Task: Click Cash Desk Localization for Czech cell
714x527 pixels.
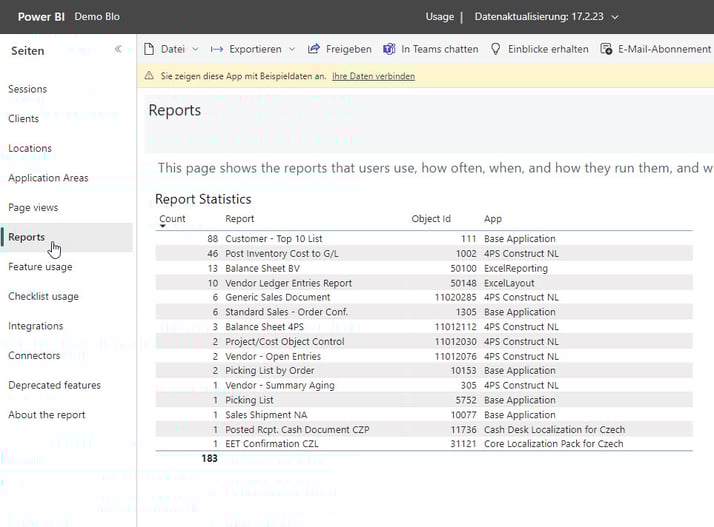Action: pyautogui.click(x=554, y=430)
